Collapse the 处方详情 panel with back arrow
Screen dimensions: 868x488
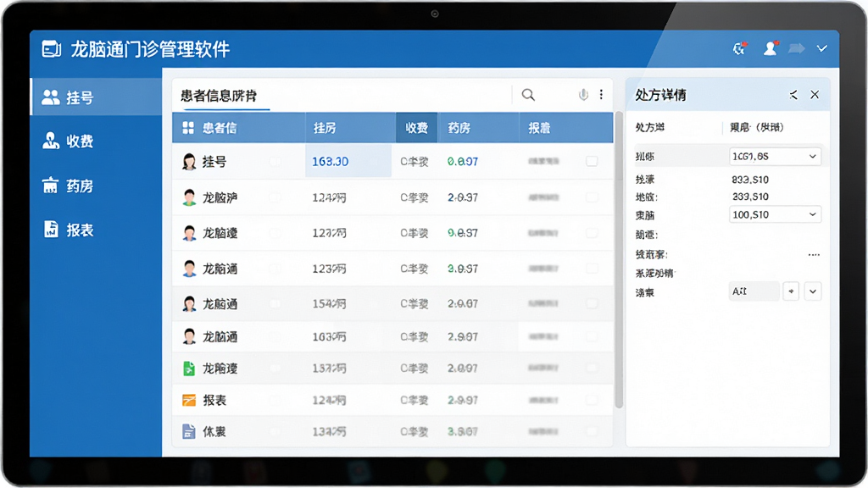793,95
